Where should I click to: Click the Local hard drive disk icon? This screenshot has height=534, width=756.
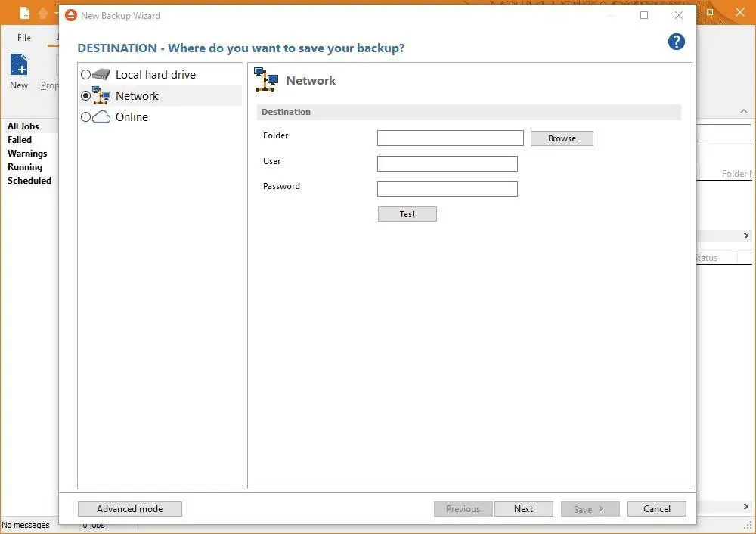tap(101, 75)
